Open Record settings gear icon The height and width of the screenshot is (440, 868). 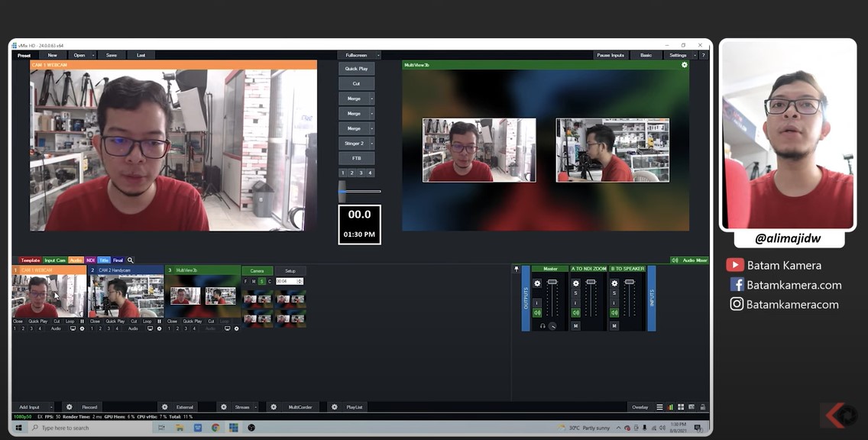pos(69,407)
